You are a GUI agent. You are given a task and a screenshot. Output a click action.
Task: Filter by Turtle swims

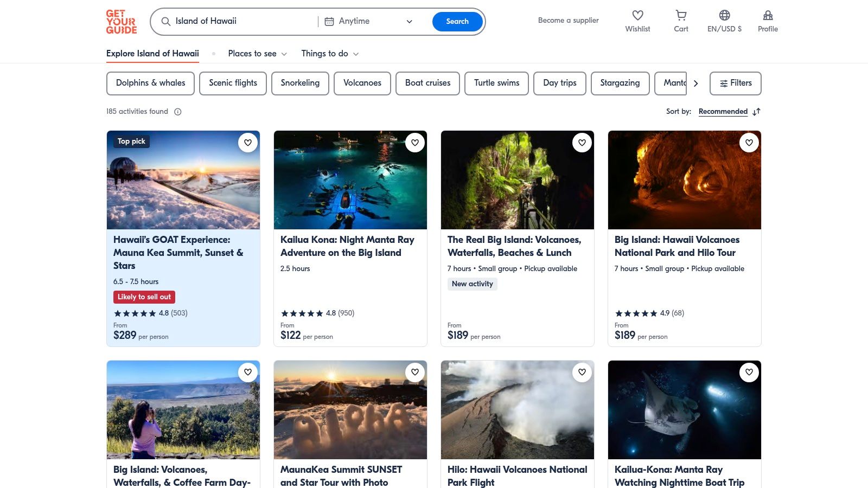496,84
